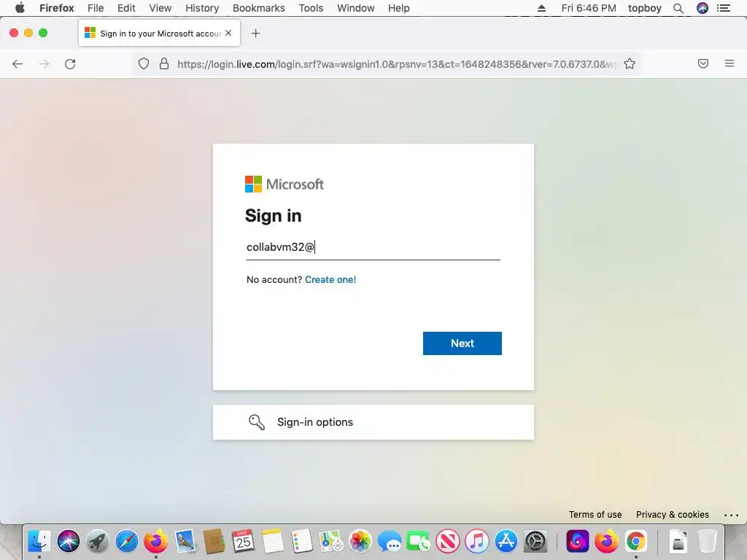
Task: Open the History menu
Action: (202, 8)
